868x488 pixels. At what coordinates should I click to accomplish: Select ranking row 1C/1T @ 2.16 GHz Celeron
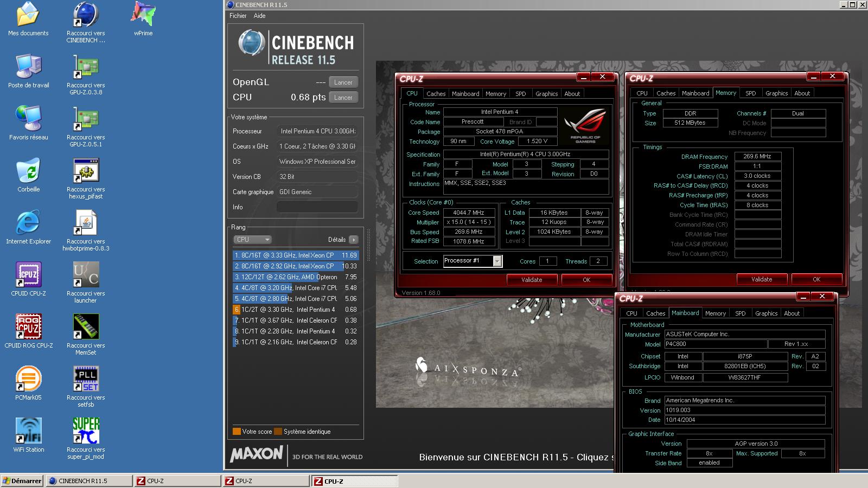(296, 342)
